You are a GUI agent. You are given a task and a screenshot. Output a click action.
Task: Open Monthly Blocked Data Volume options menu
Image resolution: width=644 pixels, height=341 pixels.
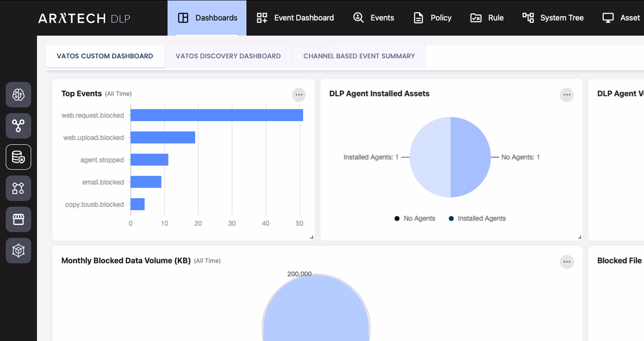pos(567,262)
